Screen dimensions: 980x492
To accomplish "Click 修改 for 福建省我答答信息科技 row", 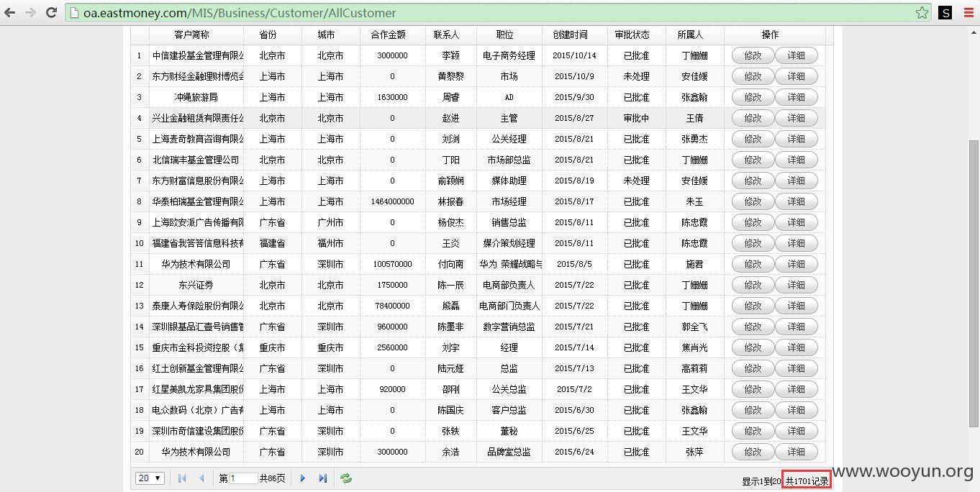I will pyautogui.click(x=753, y=243).
